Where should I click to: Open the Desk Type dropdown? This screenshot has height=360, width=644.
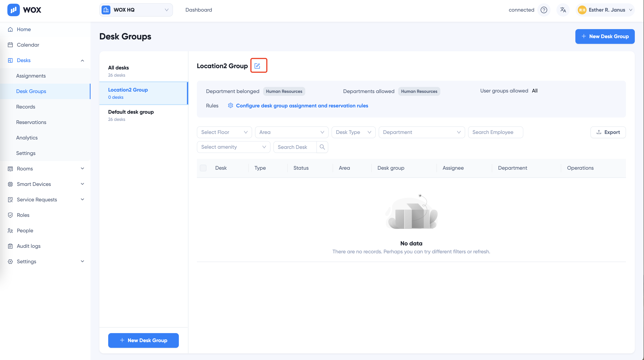(353, 132)
